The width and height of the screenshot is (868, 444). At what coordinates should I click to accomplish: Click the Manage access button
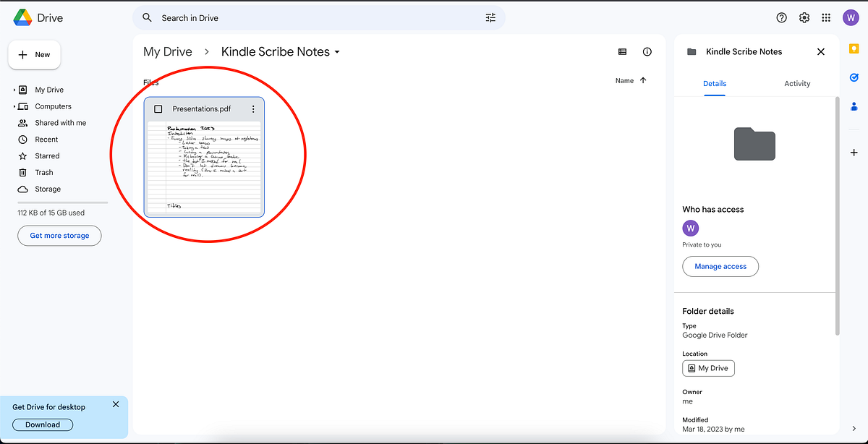pos(720,266)
